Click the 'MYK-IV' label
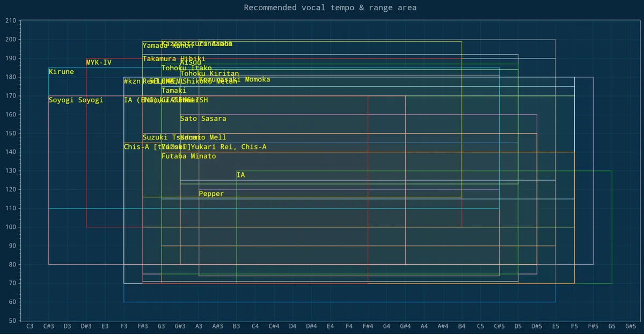644x334 pixels. (99, 63)
